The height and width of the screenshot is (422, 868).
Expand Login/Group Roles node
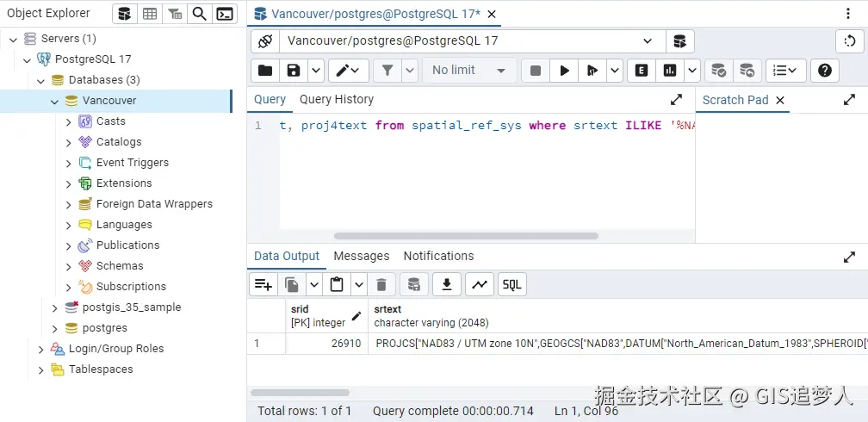(x=40, y=350)
